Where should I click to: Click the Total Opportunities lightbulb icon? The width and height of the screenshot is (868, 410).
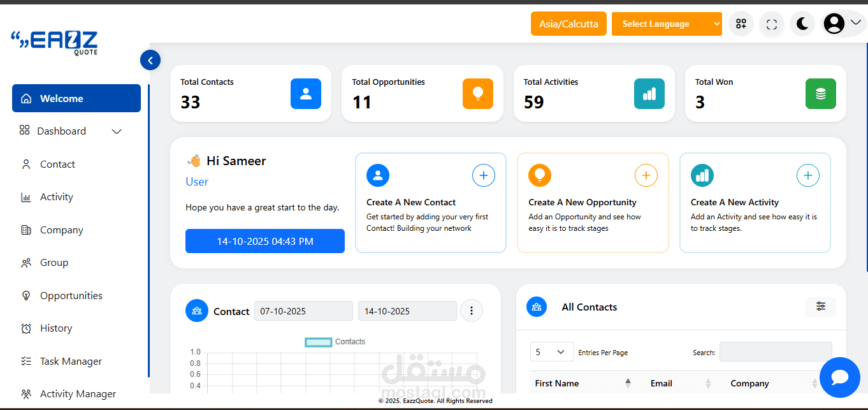coord(478,94)
